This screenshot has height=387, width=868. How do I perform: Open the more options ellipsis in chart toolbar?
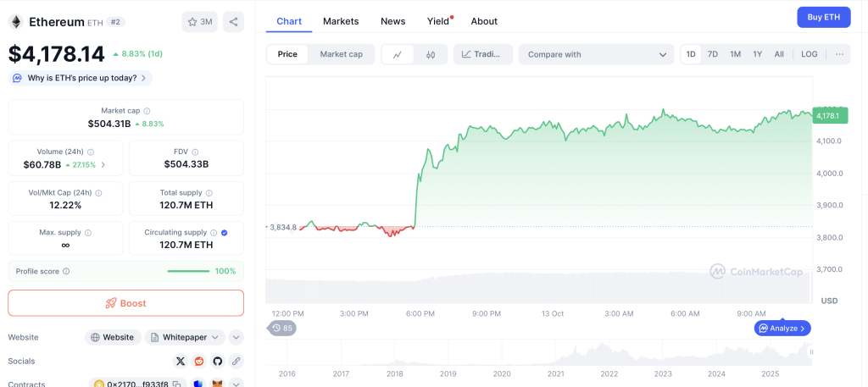point(839,54)
